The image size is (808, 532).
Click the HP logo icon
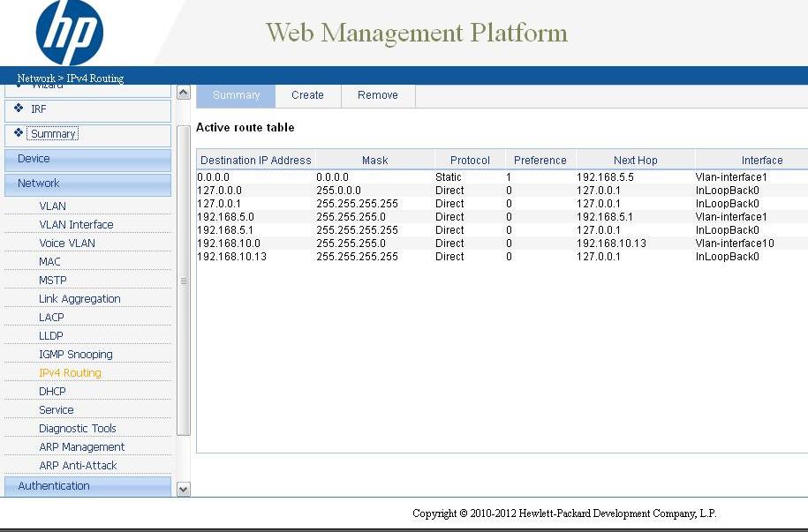[x=69, y=33]
